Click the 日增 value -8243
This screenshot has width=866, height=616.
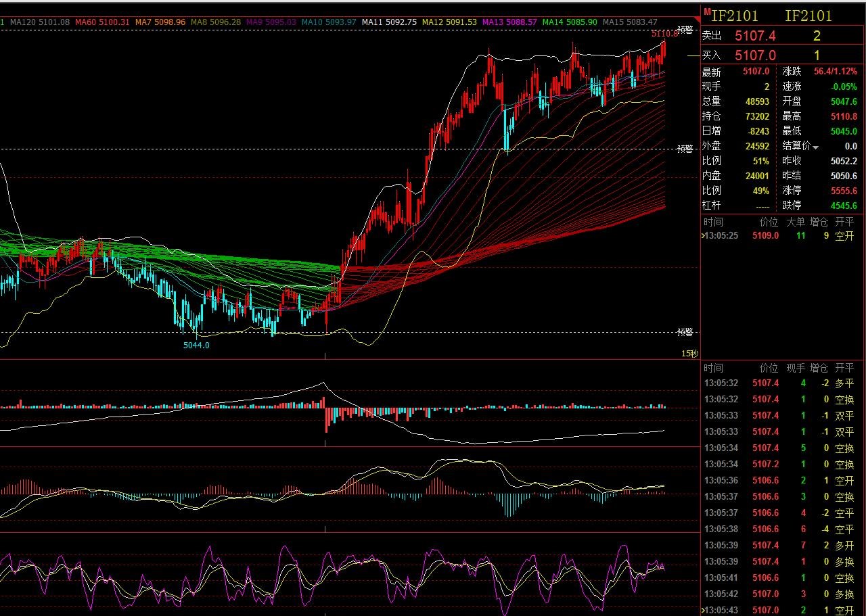click(758, 131)
